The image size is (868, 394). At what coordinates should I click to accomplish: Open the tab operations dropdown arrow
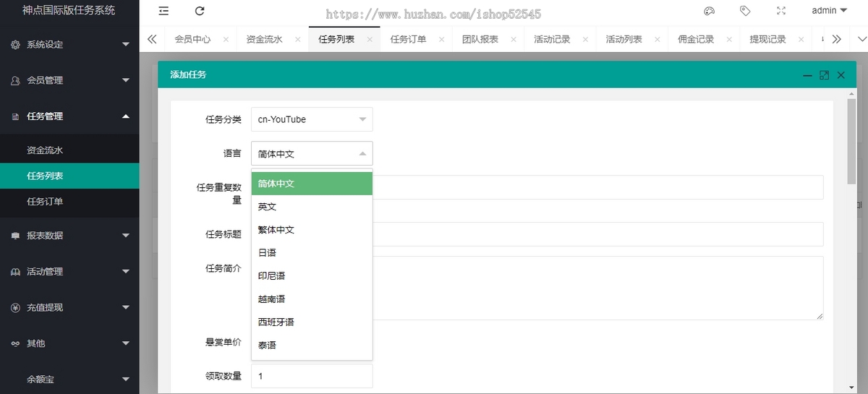click(x=861, y=39)
